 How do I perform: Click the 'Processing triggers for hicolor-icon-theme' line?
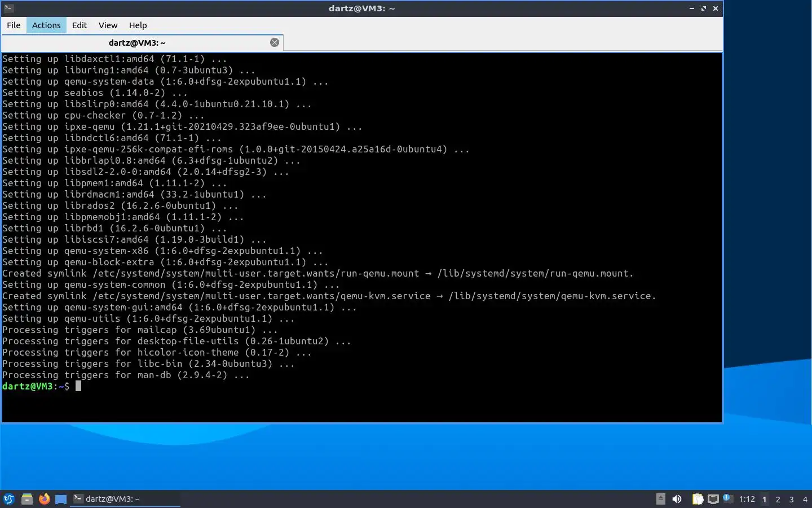(157, 352)
